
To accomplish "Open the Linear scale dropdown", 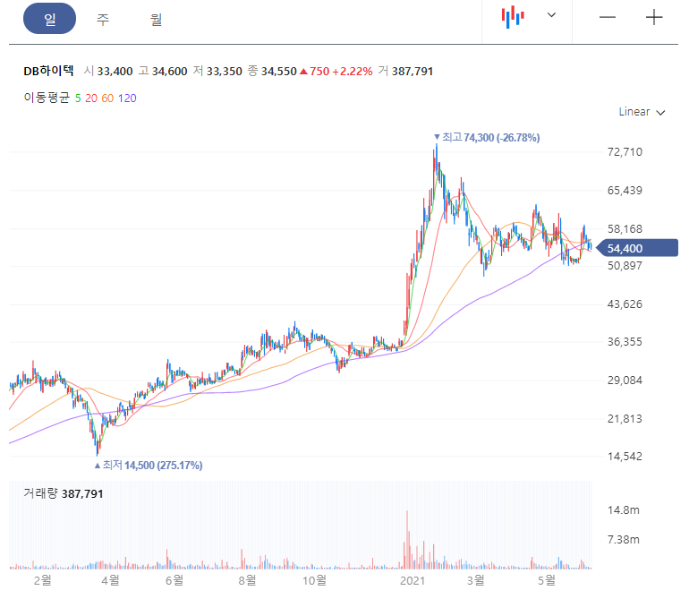I will click(642, 112).
